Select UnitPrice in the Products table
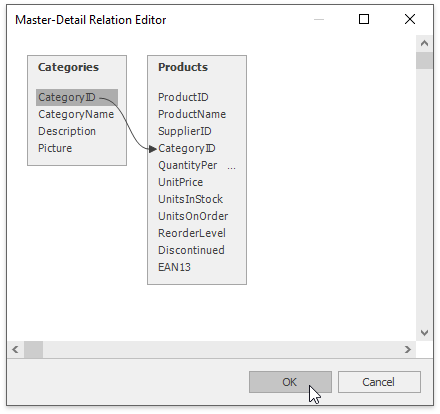The width and height of the screenshot is (440, 414). coord(180,182)
